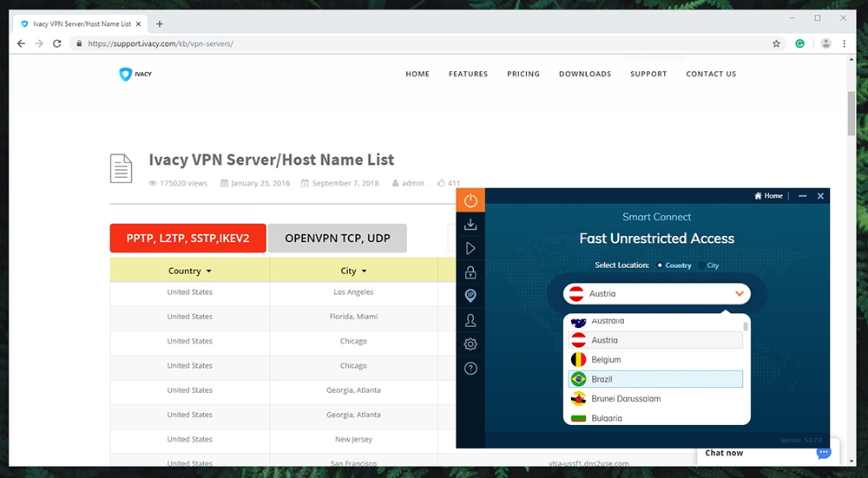868x478 pixels.
Task: Open a new browser tab
Action: point(160,23)
